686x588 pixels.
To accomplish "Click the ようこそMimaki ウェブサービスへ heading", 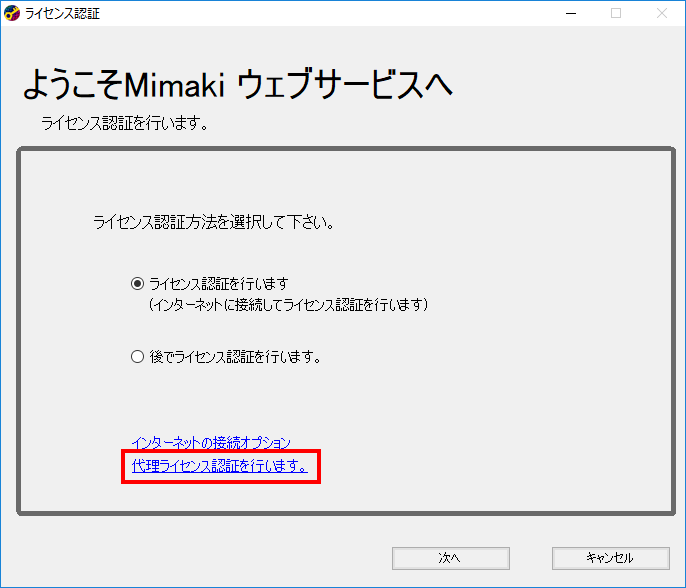I will [x=238, y=84].
